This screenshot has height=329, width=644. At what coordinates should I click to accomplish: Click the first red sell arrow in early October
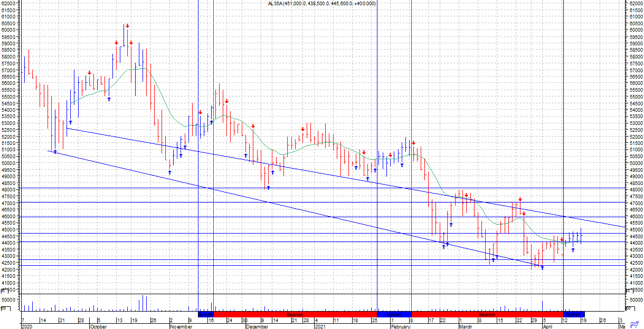tap(90, 73)
